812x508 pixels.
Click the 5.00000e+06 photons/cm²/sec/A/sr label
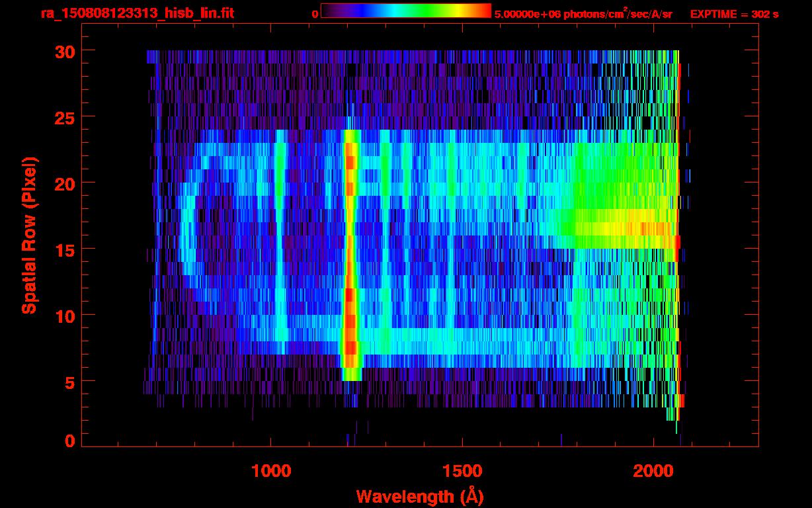click(583, 13)
